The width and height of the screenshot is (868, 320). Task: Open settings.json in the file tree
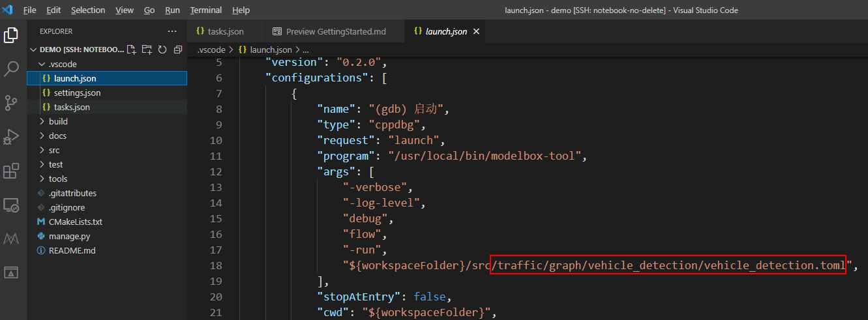point(107,93)
